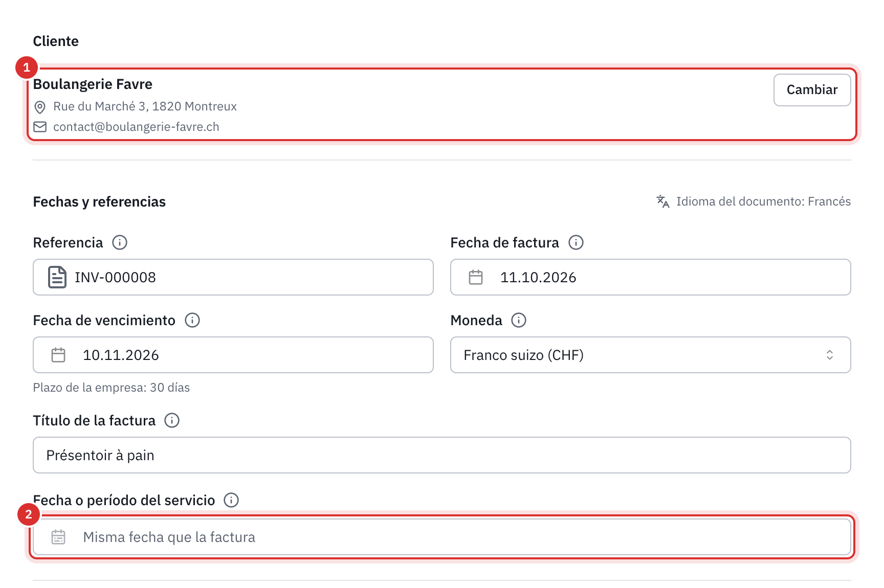Click the info icon beside Fecha de vencimiento

(x=192, y=320)
